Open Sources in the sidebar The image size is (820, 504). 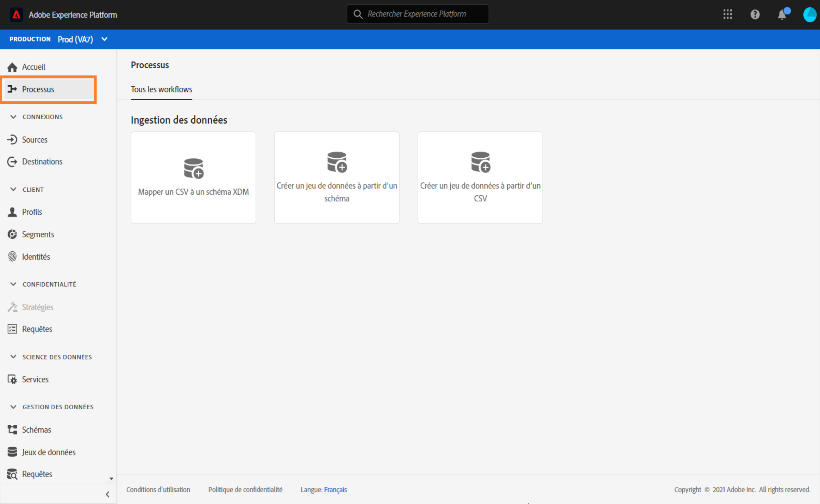click(34, 140)
